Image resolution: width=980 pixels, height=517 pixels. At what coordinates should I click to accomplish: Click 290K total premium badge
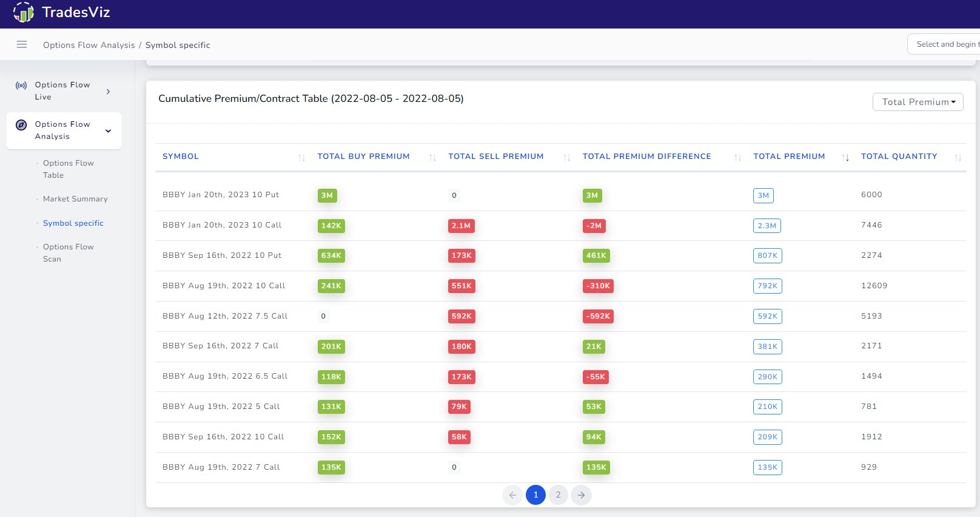(768, 377)
